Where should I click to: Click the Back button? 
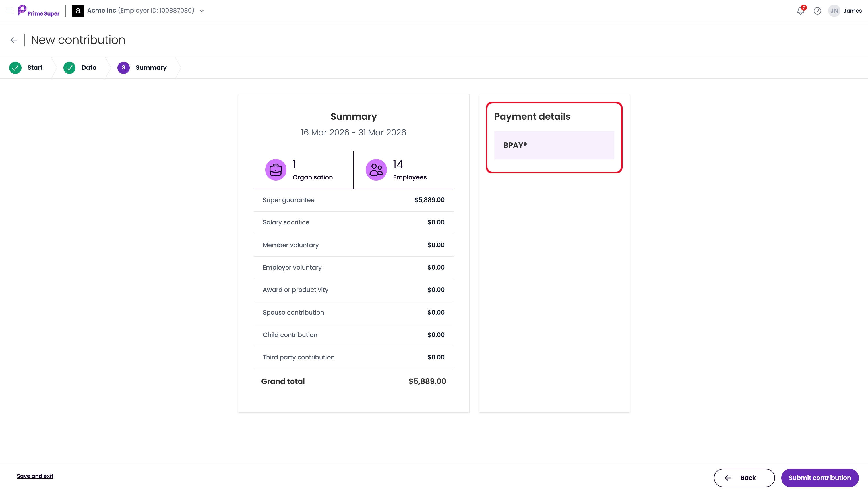click(744, 478)
